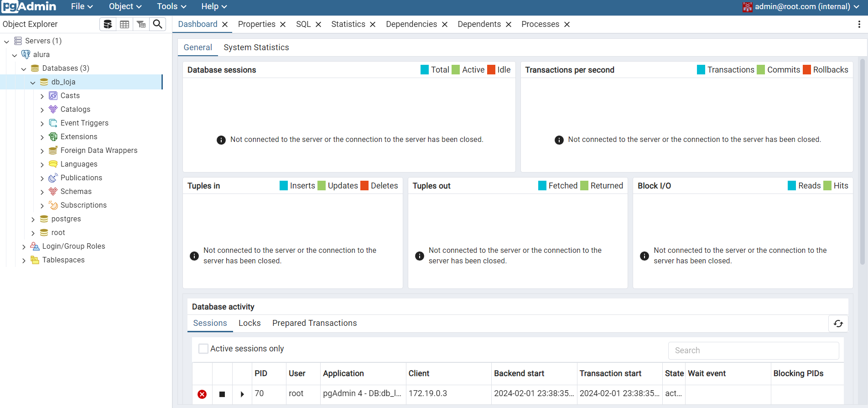Image resolution: width=868 pixels, height=408 pixels.
Task: Click the pgAdmin logo
Action: tap(29, 6)
